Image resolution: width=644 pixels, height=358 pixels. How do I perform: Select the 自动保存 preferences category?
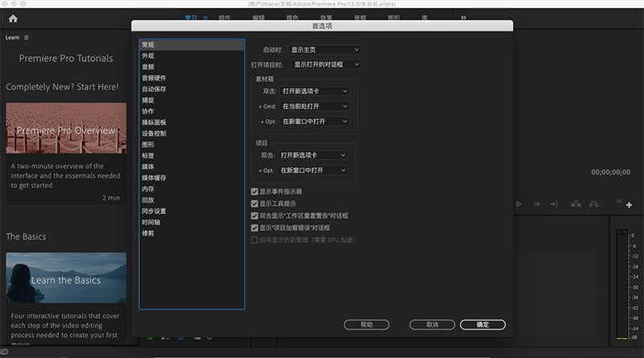tap(192, 89)
